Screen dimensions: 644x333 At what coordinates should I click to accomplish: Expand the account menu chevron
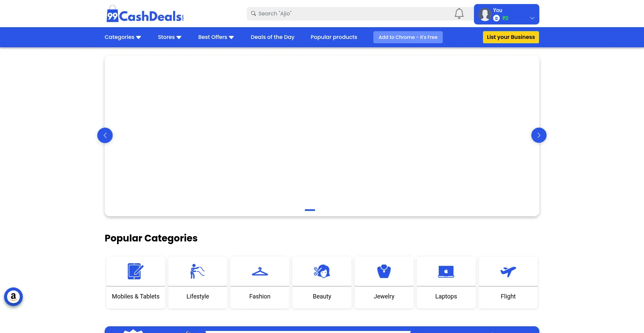point(532,18)
